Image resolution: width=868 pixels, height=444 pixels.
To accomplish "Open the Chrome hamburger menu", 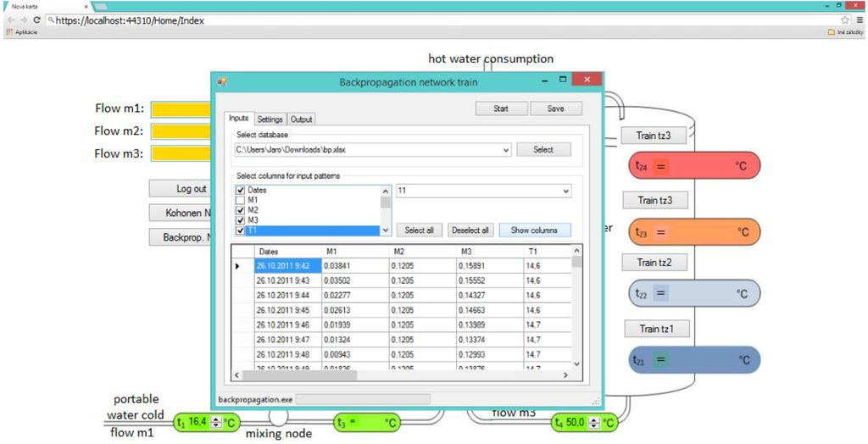I will [858, 19].
